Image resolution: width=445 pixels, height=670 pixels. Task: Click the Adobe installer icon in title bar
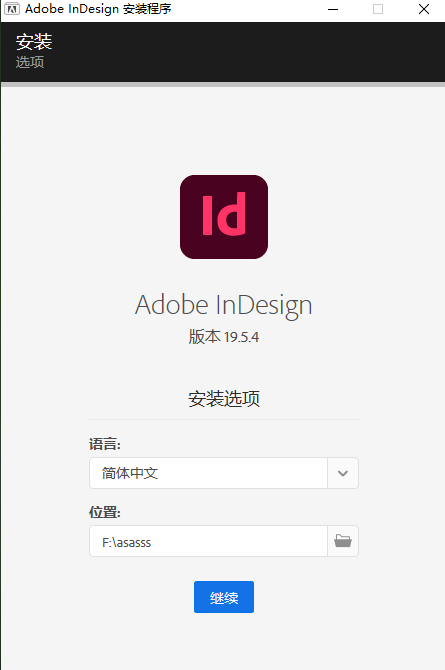coord(12,9)
